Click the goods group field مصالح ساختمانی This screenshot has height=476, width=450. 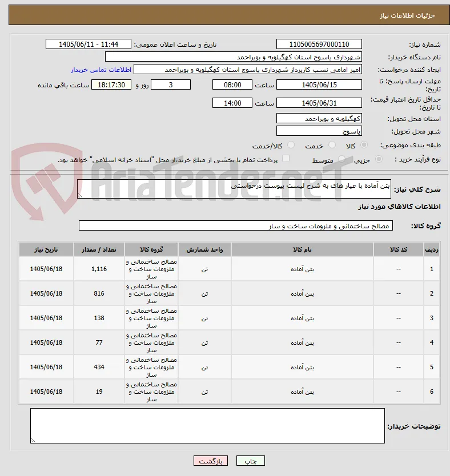[x=236, y=226]
